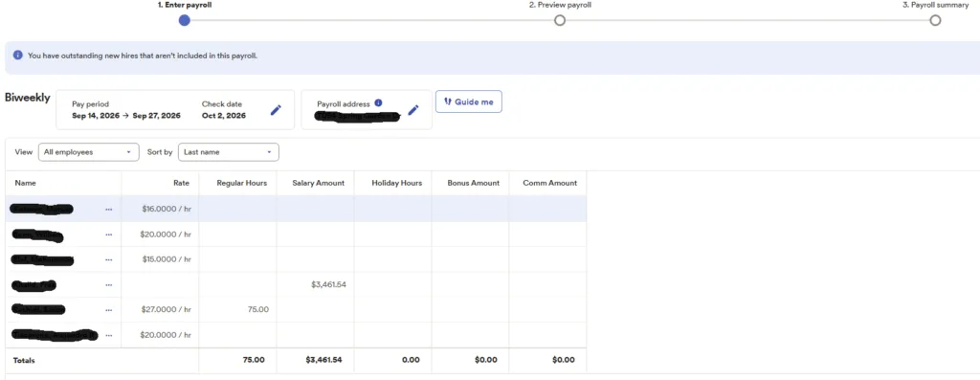Click the outstanding new hires banner message
This screenshot has width=980, height=380.
click(143, 56)
